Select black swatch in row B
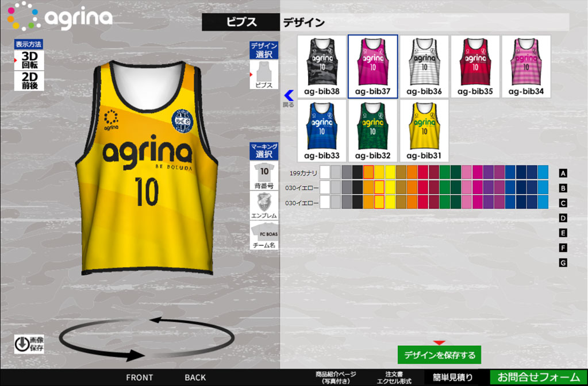The image size is (588, 386). (x=358, y=187)
